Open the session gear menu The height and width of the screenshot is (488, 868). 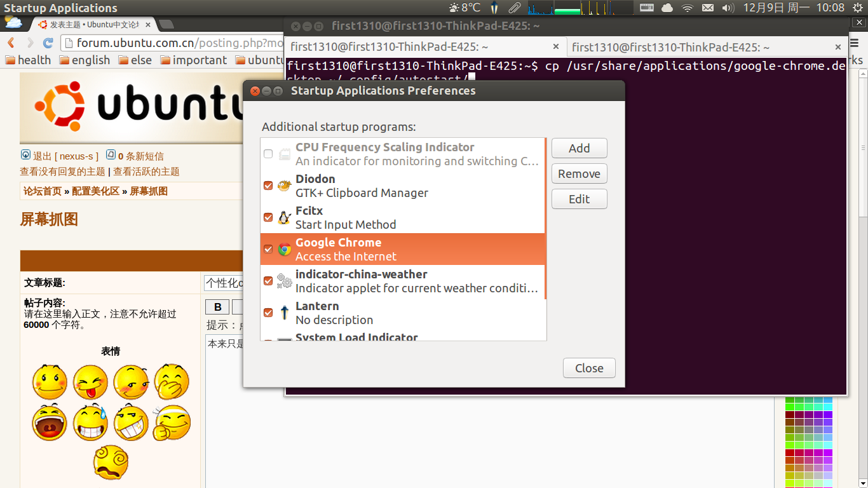click(858, 8)
